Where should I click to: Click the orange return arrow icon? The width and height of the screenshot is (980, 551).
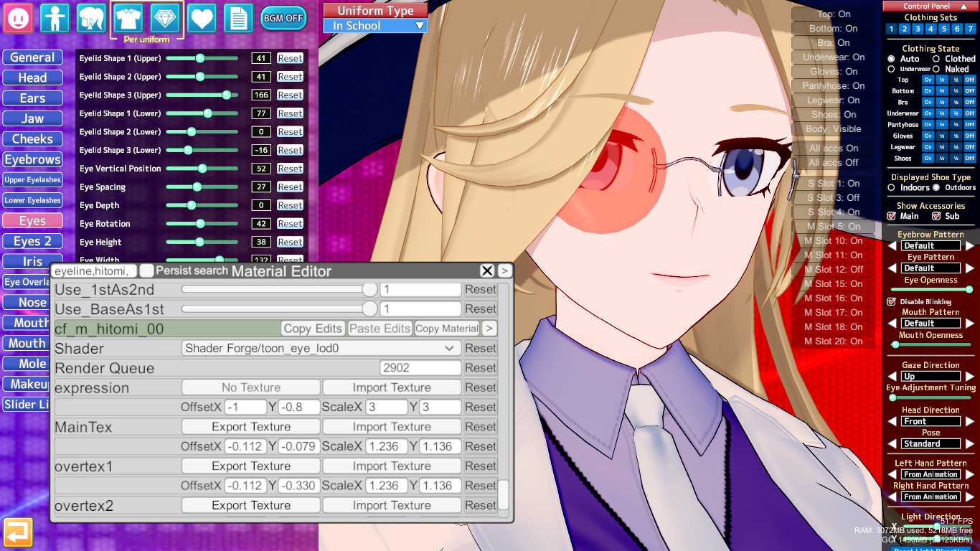tap(18, 532)
